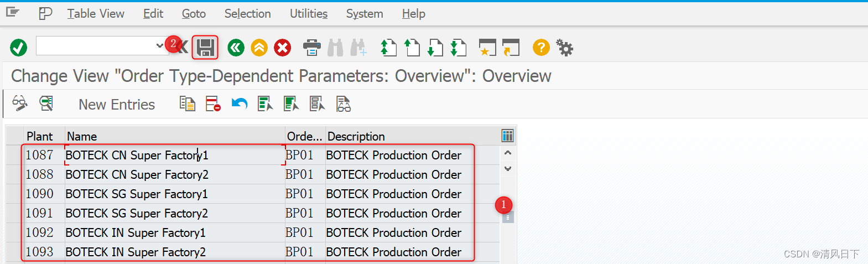Open the Edit menu
Viewport: 868px width, 264px height.
point(153,14)
